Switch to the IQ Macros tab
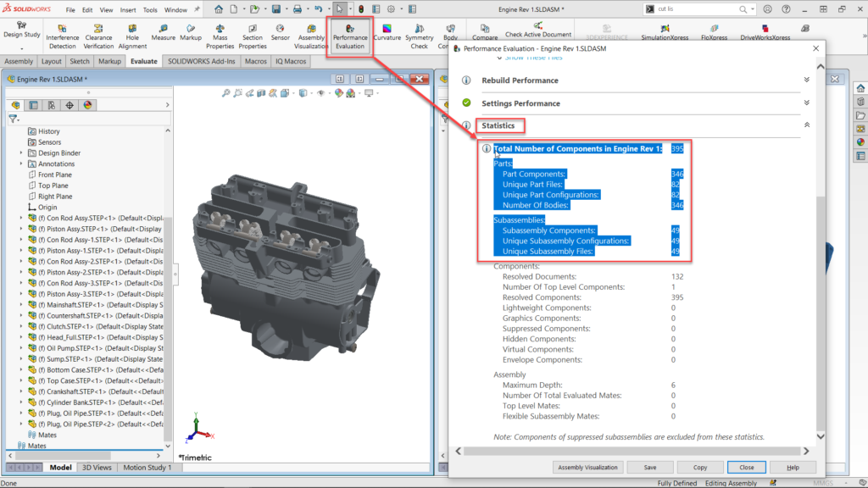 pyautogui.click(x=292, y=61)
